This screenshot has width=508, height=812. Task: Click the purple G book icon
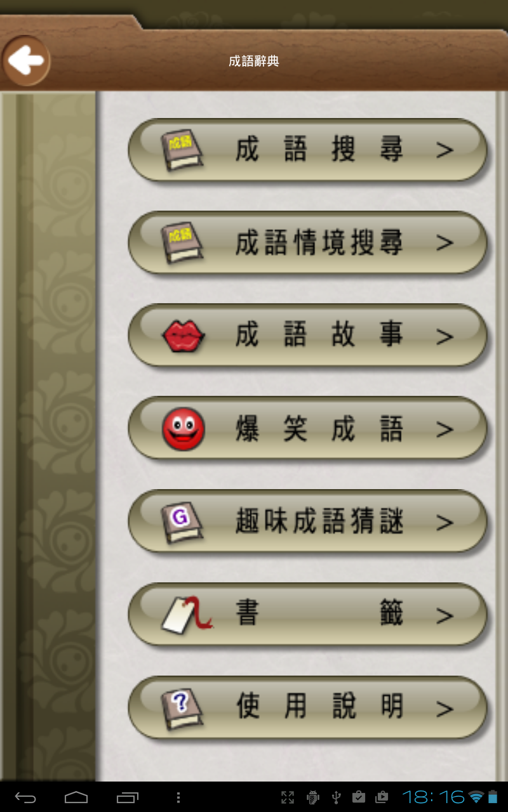183,523
